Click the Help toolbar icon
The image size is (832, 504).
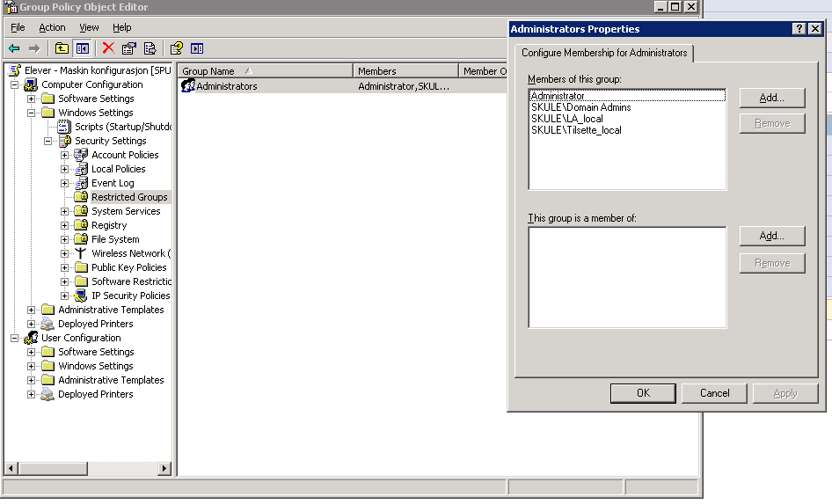click(176, 48)
